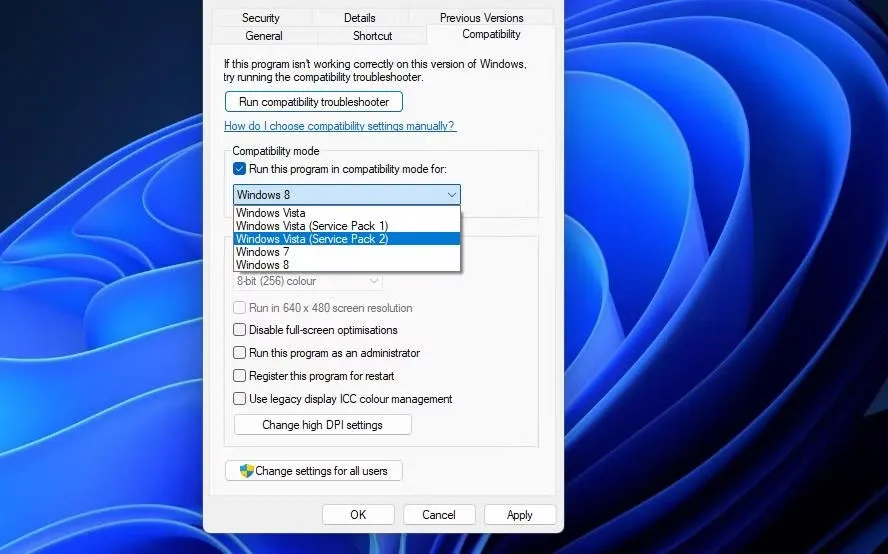Choose Windows Vista from the list
Viewport: 888px width, 554px height.
click(347, 213)
